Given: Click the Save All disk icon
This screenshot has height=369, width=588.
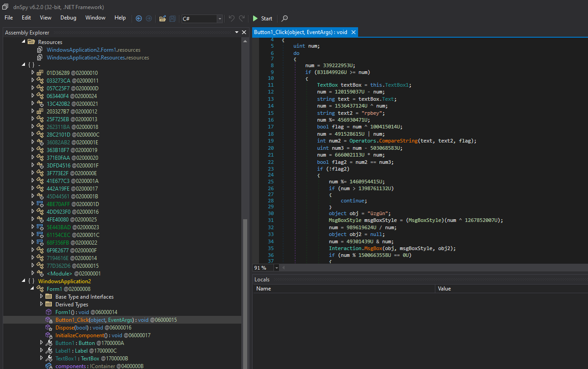Looking at the screenshot, I should coord(173,19).
